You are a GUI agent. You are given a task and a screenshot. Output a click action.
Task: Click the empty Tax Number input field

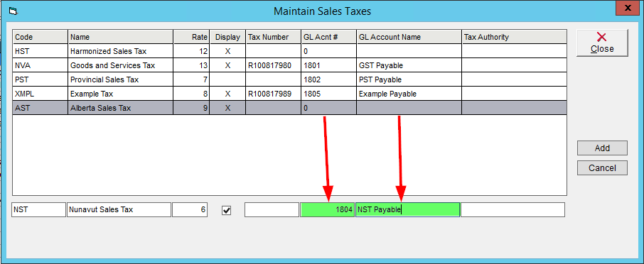(x=272, y=209)
